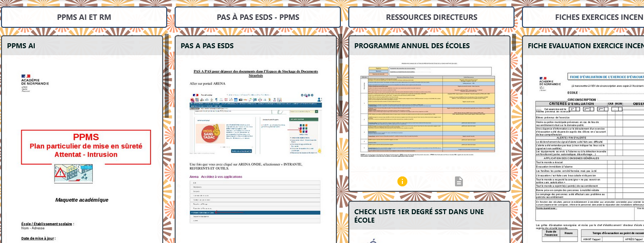Open CHECK LISTE 1ER DEGRÉ SST card title
This screenshot has height=243, width=644.
click(x=419, y=216)
